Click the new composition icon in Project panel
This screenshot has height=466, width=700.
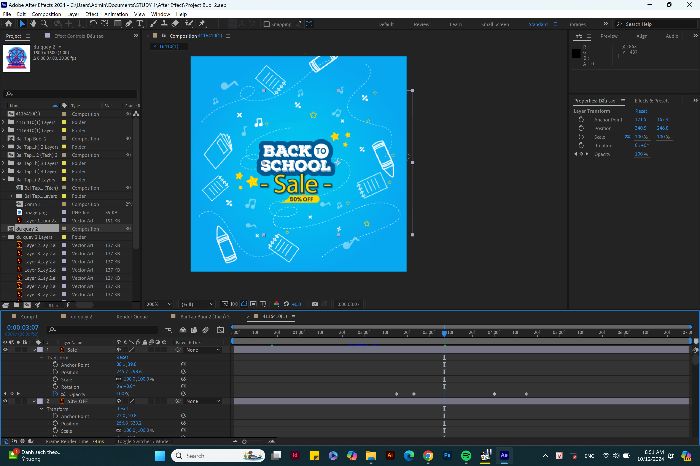point(27,305)
